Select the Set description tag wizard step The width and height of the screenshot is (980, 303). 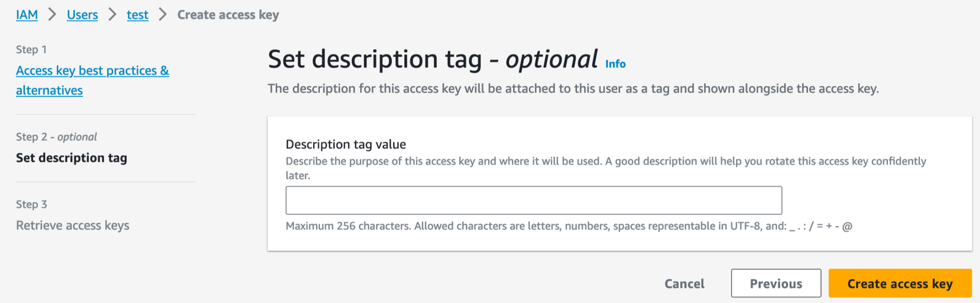point(72,158)
